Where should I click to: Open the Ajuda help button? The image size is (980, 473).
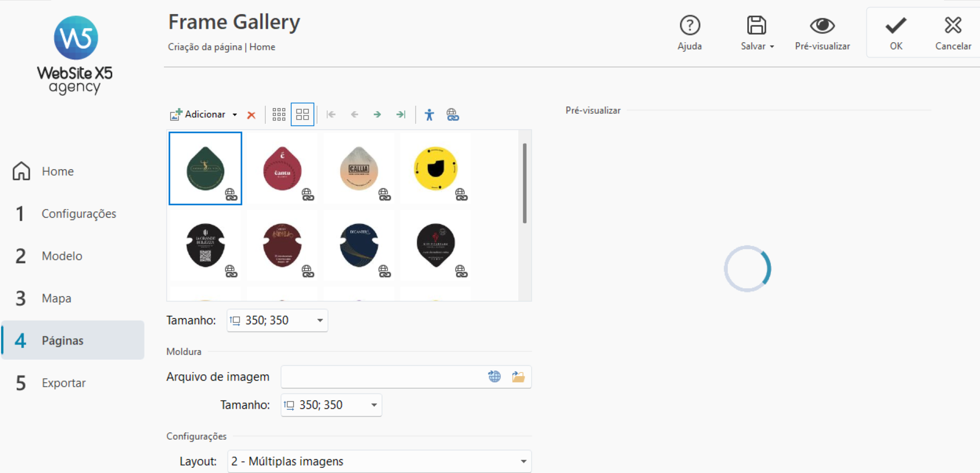tap(689, 33)
